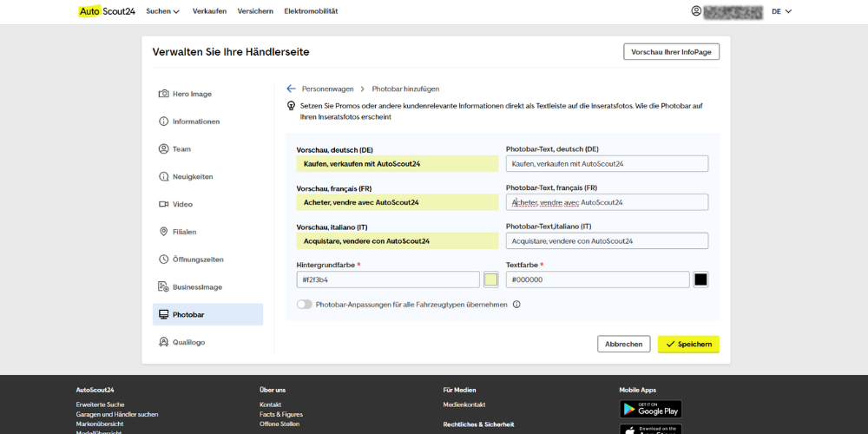Focus the Hintergrundfarbe hex code field

coord(388,279)
